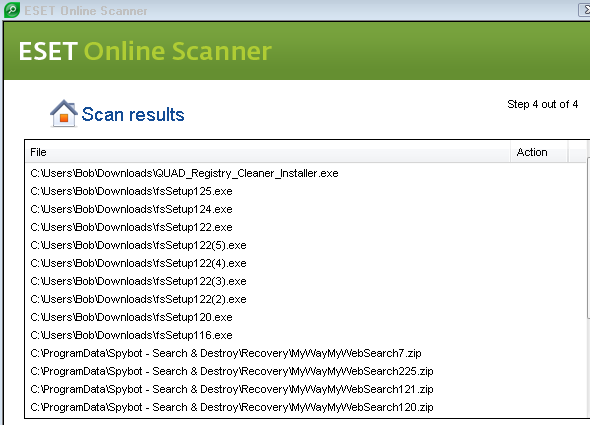Close the ESET Online Scanner window
The width and height of the screenshot is (590, 425).
[584, 10]
